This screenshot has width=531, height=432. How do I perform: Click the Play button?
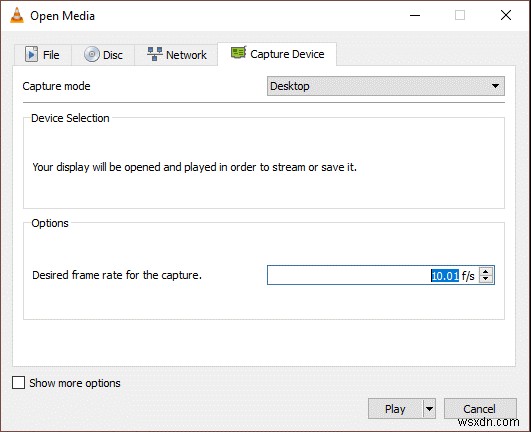[x=395, y=409]
